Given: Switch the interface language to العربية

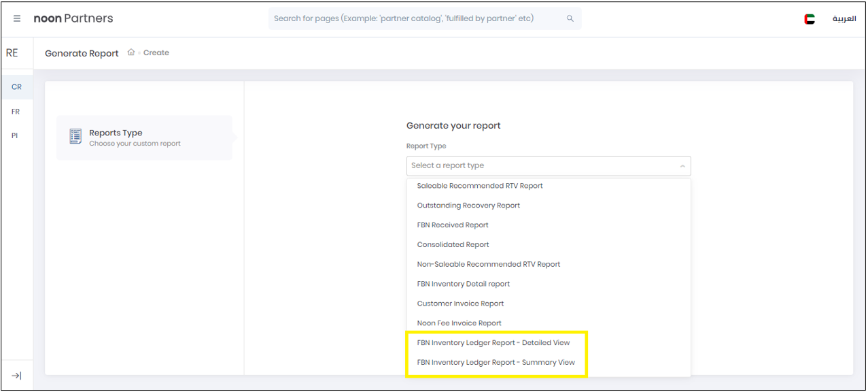Looking at the screenshot, I should (845, 18).
